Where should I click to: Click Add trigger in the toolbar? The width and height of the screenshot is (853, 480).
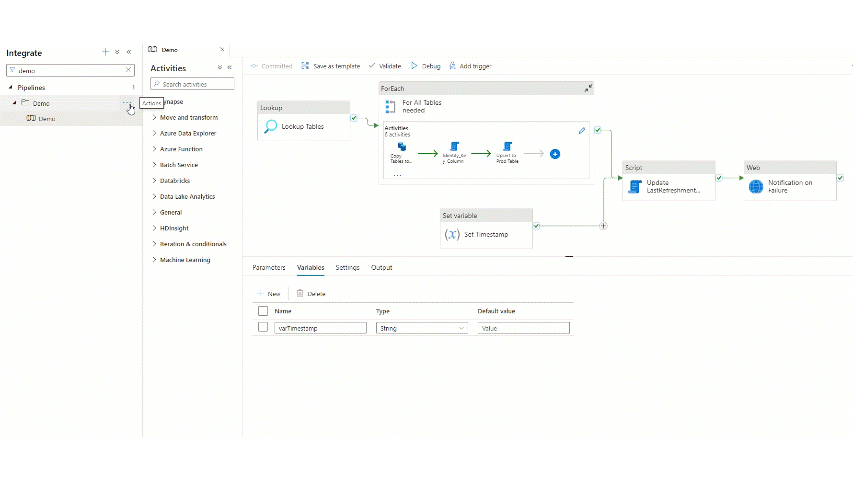click(x=470, y=66)
